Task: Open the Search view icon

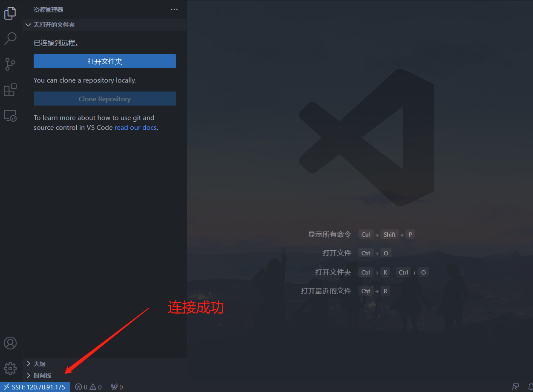Action: coord(10,38)
